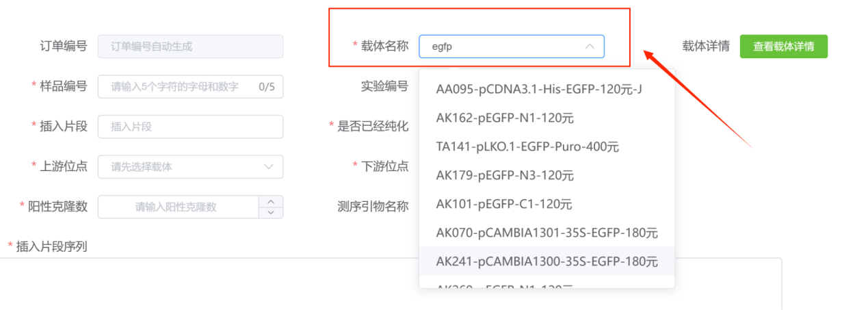Click the 载体名称 search field containing egfp

(503, 47)
